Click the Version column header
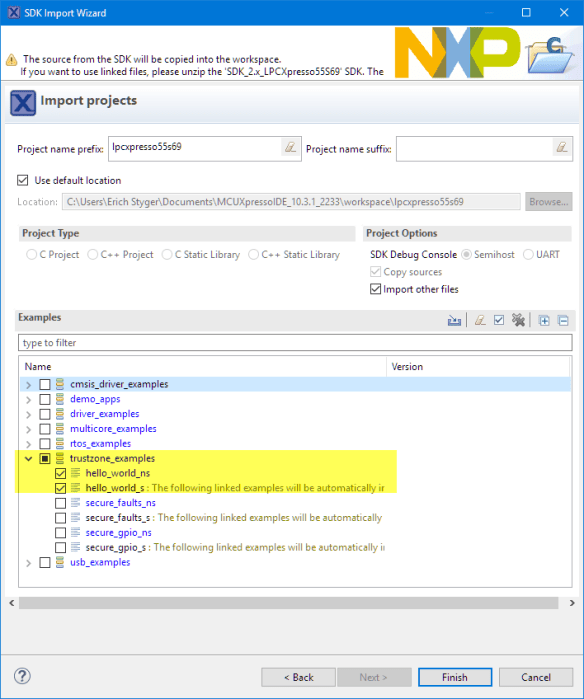This screenshot has width=584, height=699. pyautogui.click(x=478, y=366)
